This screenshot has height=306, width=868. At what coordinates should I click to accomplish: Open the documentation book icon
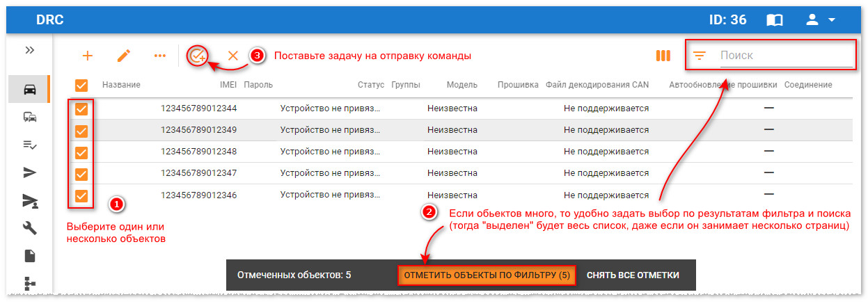point(775,20)
